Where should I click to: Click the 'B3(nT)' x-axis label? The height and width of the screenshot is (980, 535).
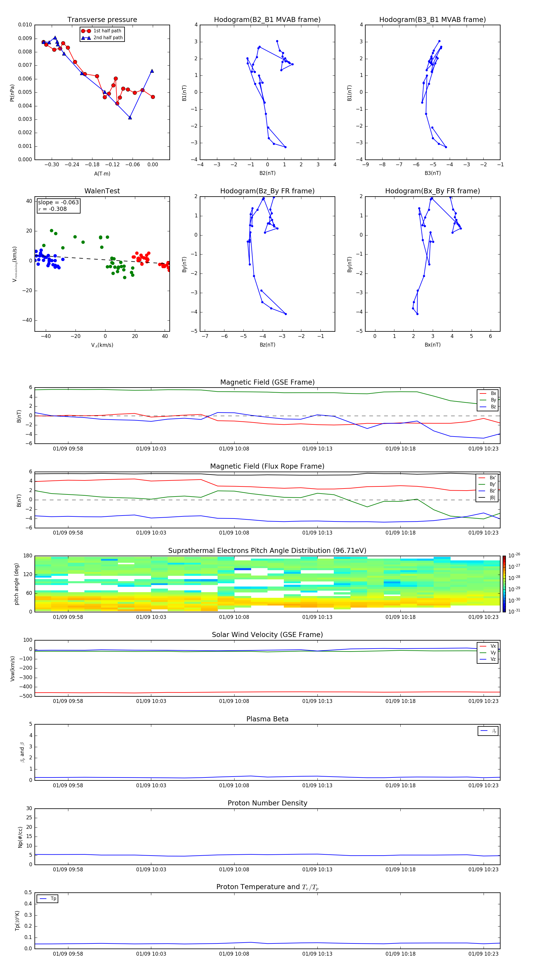432,173
